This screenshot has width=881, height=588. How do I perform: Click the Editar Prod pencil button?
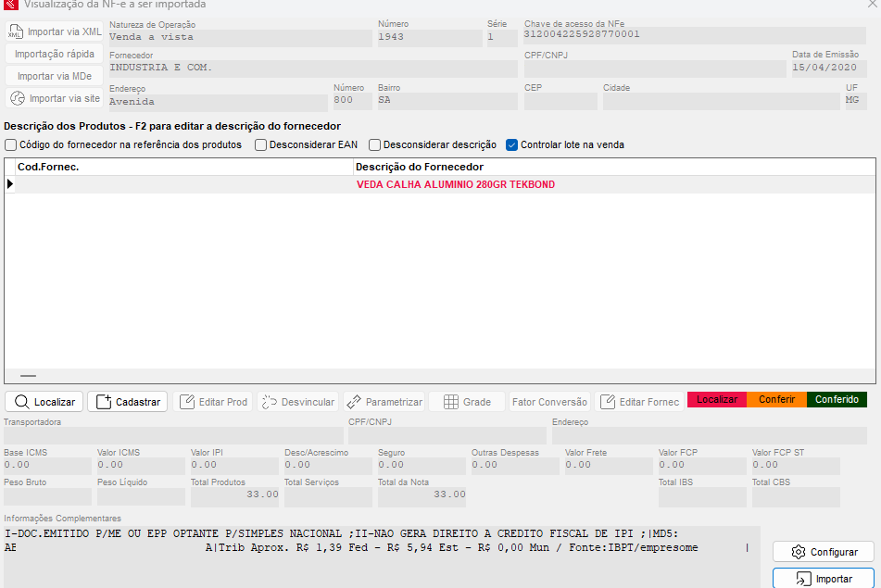[x=213, y=402]
